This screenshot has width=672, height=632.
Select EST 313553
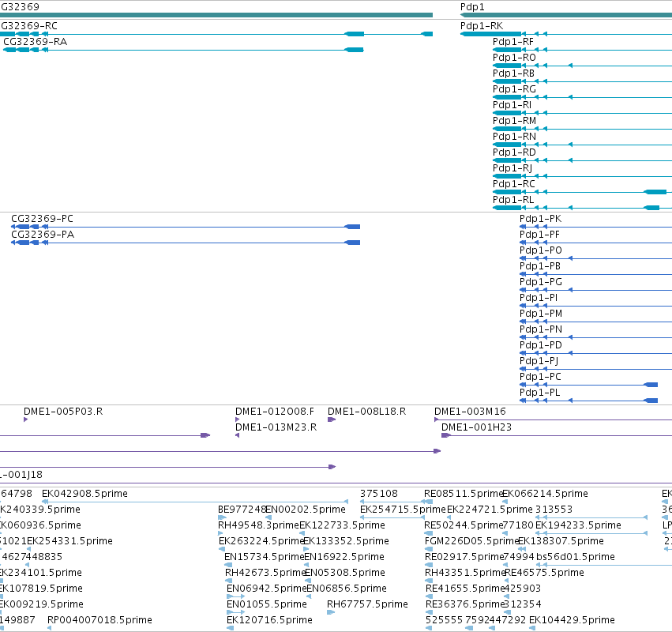554,510
